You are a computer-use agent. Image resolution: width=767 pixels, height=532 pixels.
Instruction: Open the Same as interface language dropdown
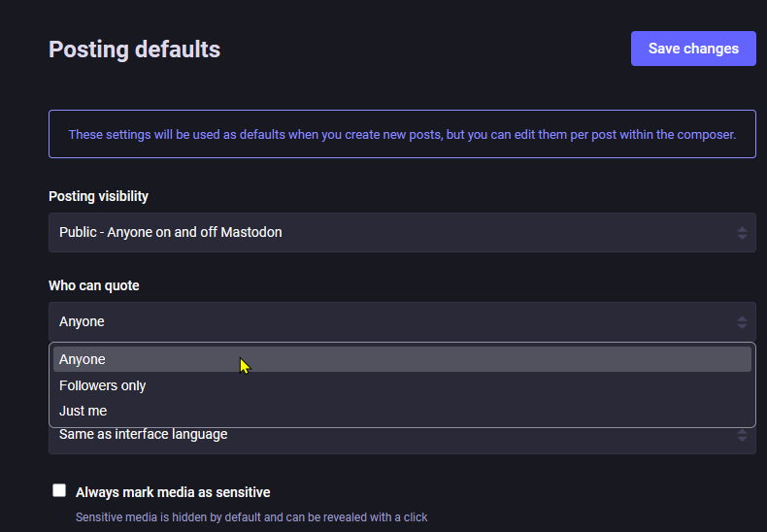coord(402,440)
